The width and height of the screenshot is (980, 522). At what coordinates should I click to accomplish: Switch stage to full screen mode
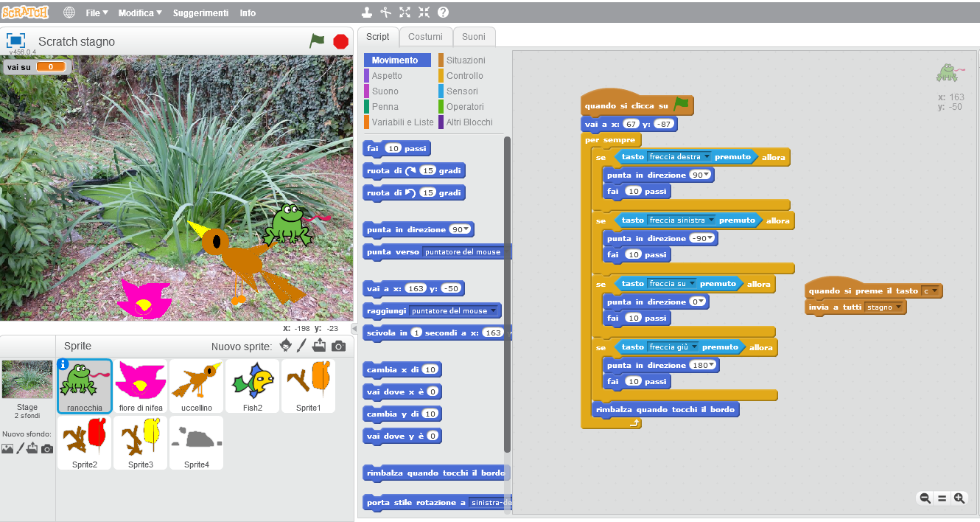coord(16,41)
